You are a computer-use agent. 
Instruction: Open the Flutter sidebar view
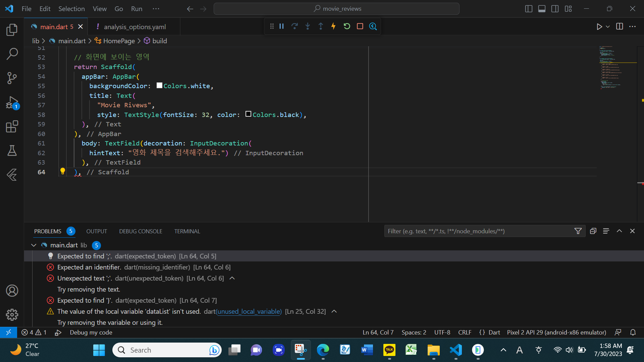click(x=12, y=175)
